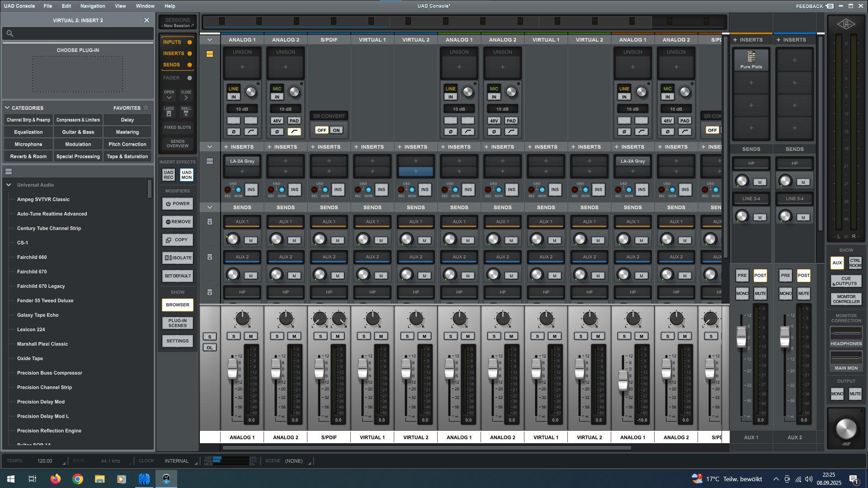The image size is (868, 488).
Task: Click the Pure Plate plug-in insert
Action: pyautogui.click(x=751, y=60)
